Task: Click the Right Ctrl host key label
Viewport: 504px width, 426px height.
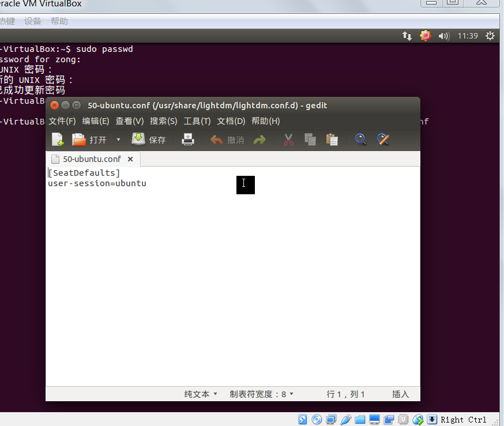Action: [464, 420]
